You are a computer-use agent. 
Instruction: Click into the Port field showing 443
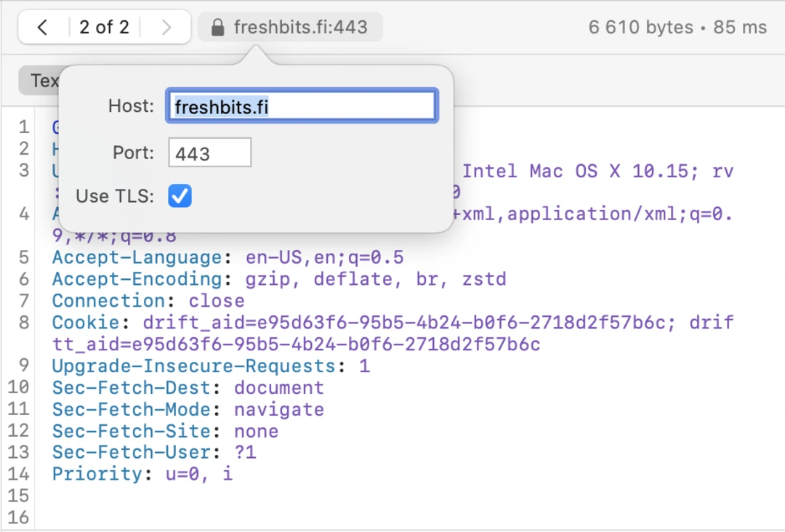point(209,153)
